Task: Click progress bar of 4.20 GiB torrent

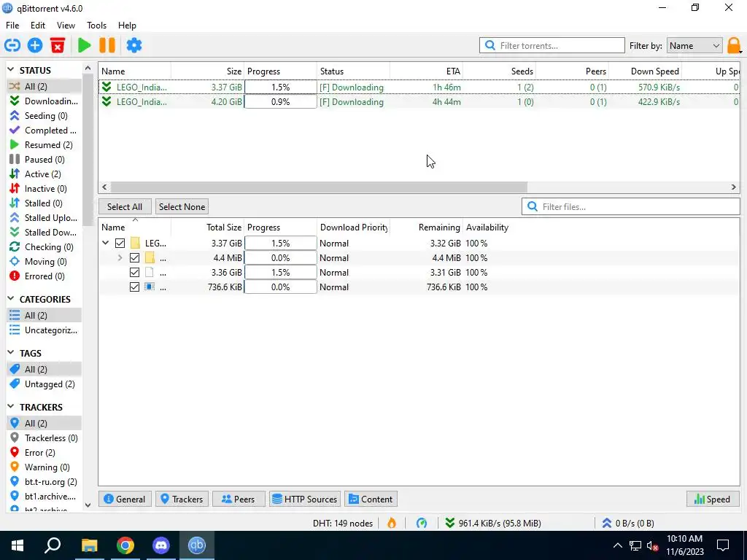Action: 280,102
